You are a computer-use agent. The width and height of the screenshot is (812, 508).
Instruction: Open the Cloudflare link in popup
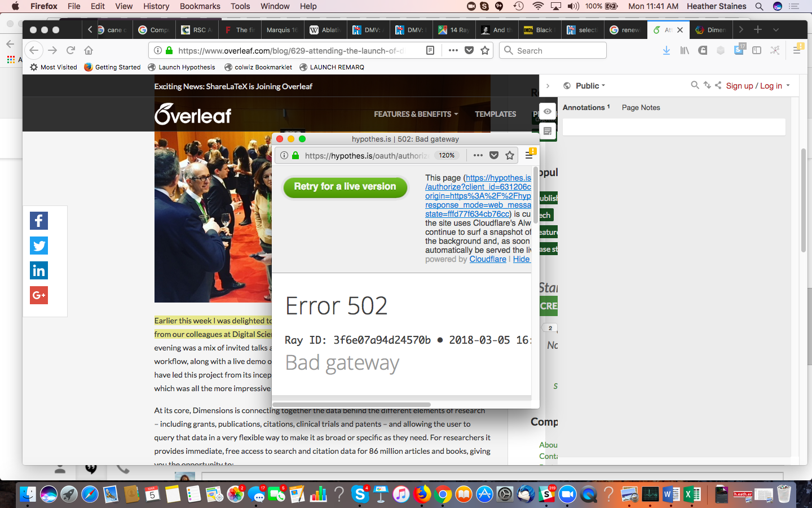(488, 259)
